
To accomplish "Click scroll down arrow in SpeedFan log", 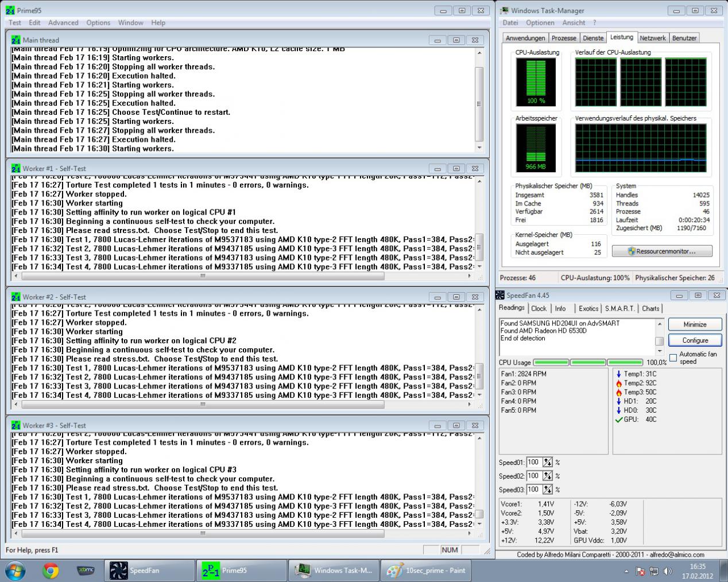I will [x=659, y=351].
